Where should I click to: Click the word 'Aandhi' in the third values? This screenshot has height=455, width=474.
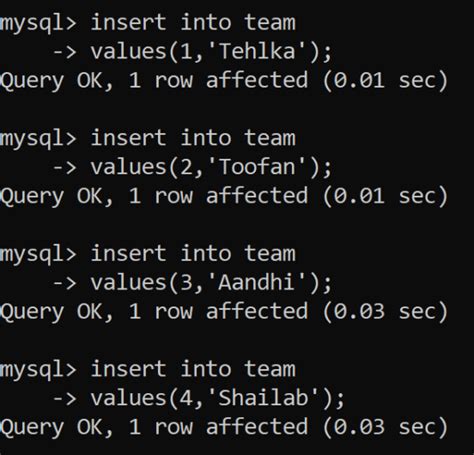coord(256,282)
